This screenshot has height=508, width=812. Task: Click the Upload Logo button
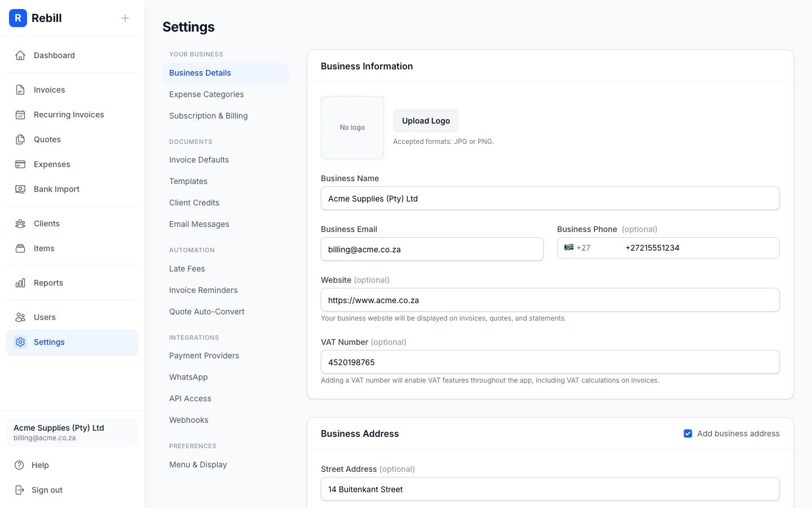426,121
